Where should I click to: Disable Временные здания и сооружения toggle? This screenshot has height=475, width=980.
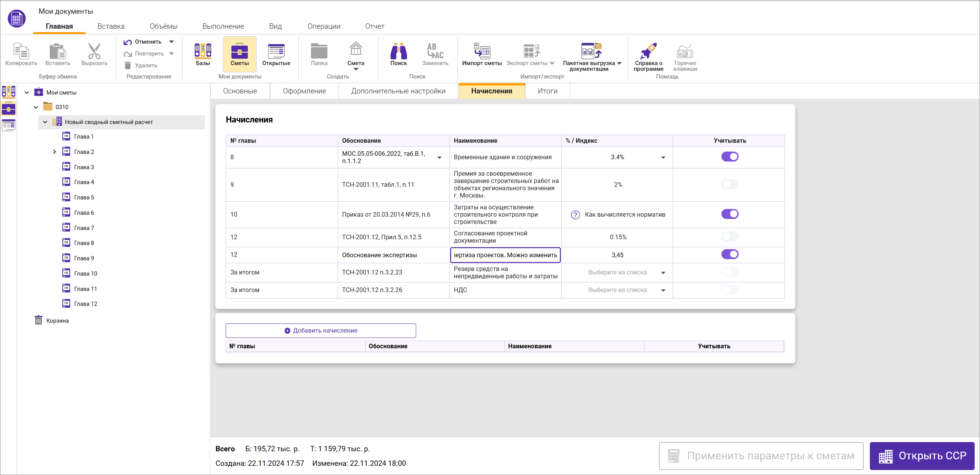[729, 157]
